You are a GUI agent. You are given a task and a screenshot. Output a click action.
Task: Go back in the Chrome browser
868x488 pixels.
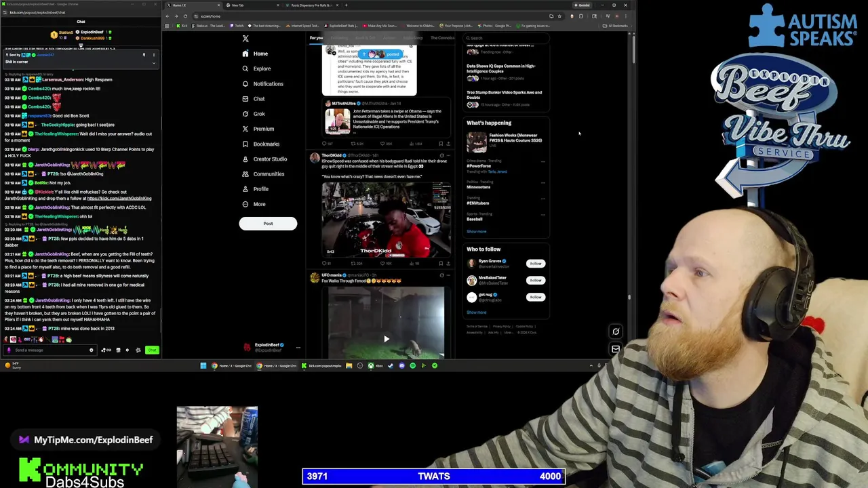[x=167, y=16]
